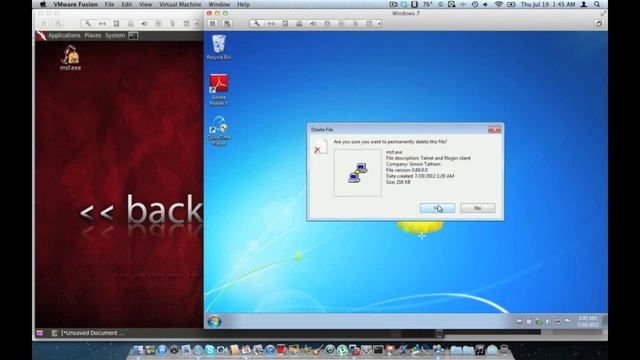Viewport: 640px width, 360px height.
Task: Click the network adapter icon in Windows 7 toolbar
Action: [271, 24]
